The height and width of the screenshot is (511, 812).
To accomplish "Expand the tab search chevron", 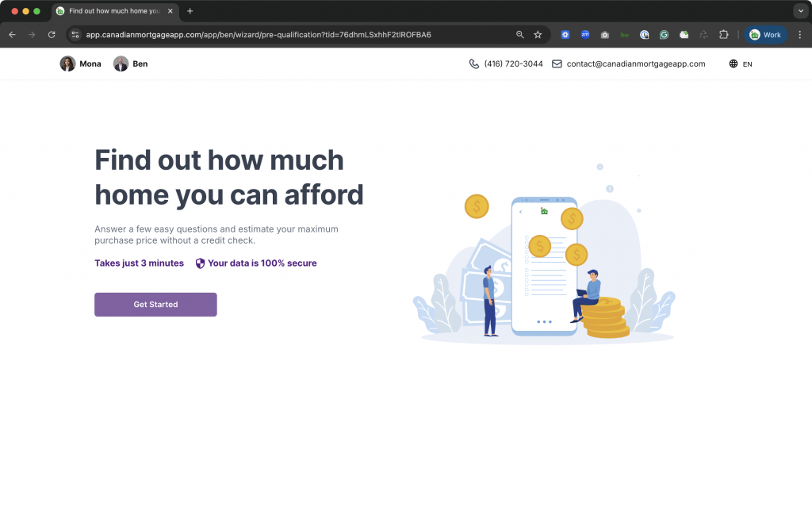I will 799,11.
